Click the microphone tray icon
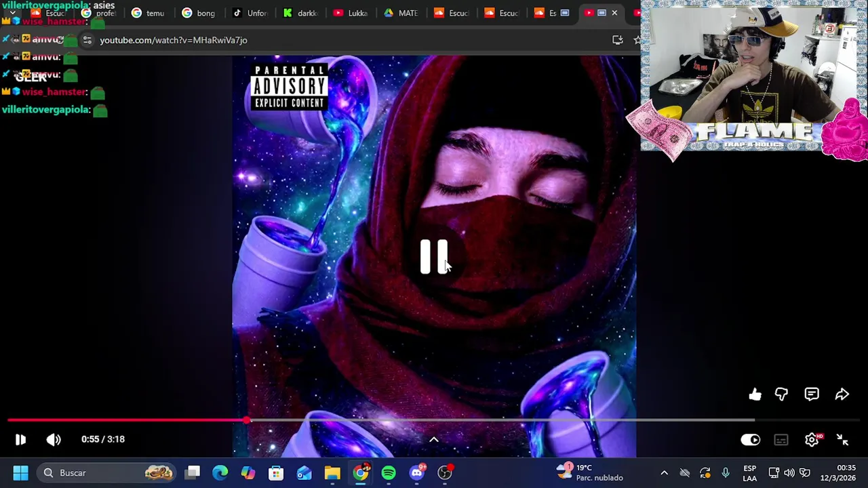Viewport: 868px width, 488px height. [x=725, y=472]
